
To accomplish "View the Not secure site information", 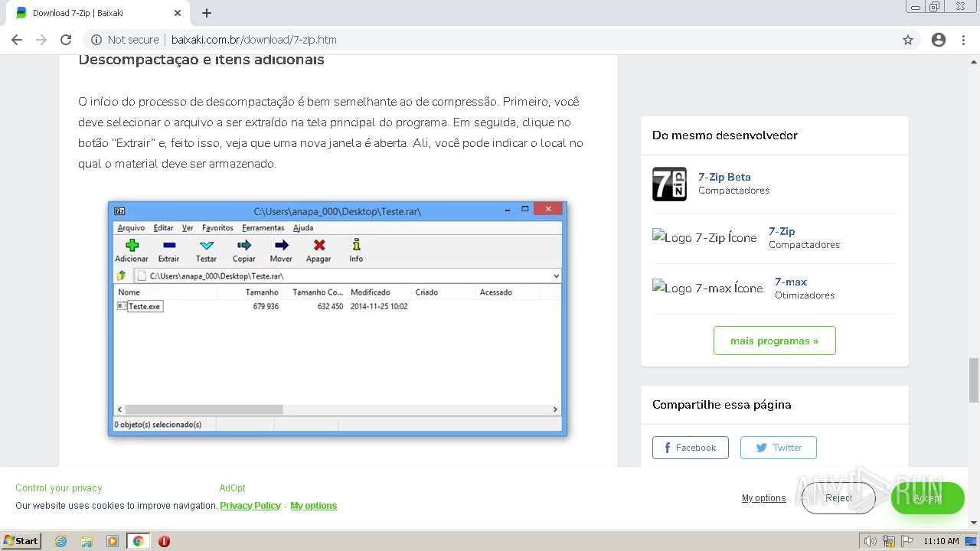I will click(x=125, y=40).
